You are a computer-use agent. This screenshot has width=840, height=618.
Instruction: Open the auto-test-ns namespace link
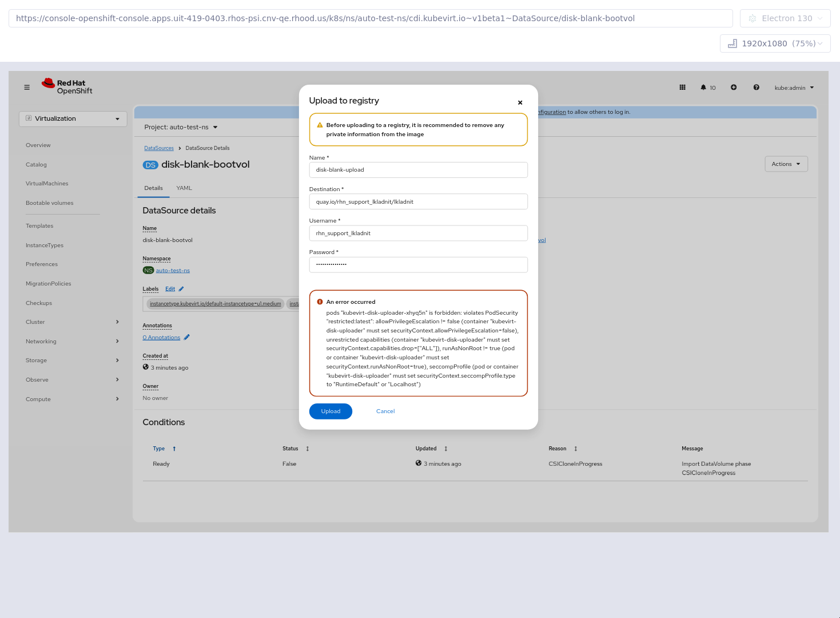click(x=173, y=271)
